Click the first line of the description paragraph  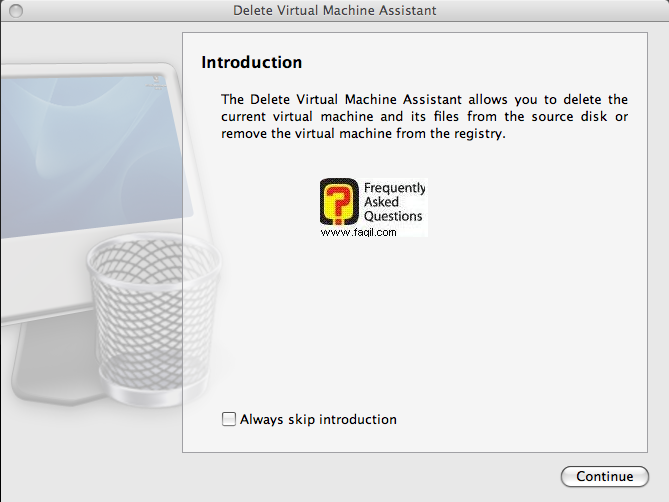(x=424, y=99)
